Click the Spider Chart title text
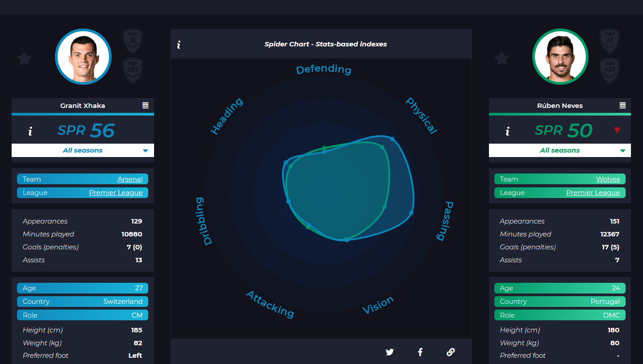The width and height of the screenshot is (643, 364). pyautogui.click(x=326, y=44)
